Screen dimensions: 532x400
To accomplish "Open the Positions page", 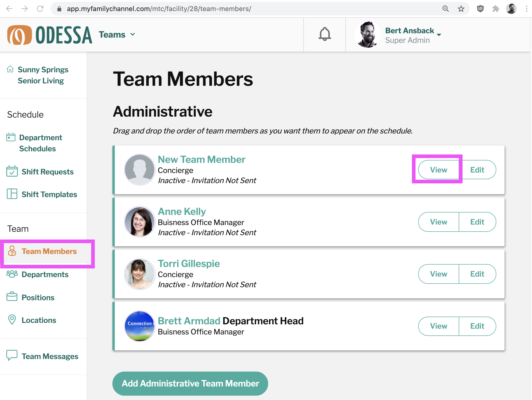I will [x=38, y=297].
